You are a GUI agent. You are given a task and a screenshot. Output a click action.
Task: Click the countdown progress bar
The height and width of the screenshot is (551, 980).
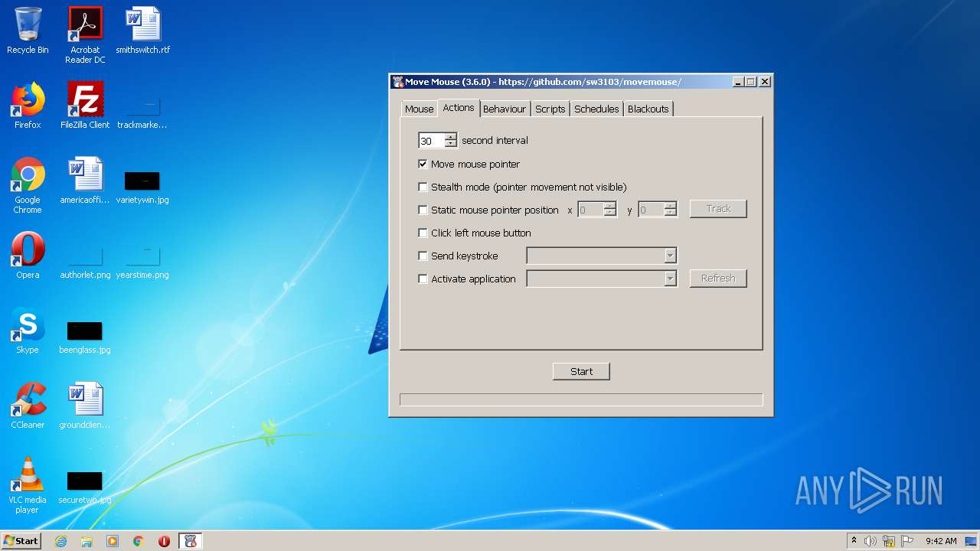(581, 399)
